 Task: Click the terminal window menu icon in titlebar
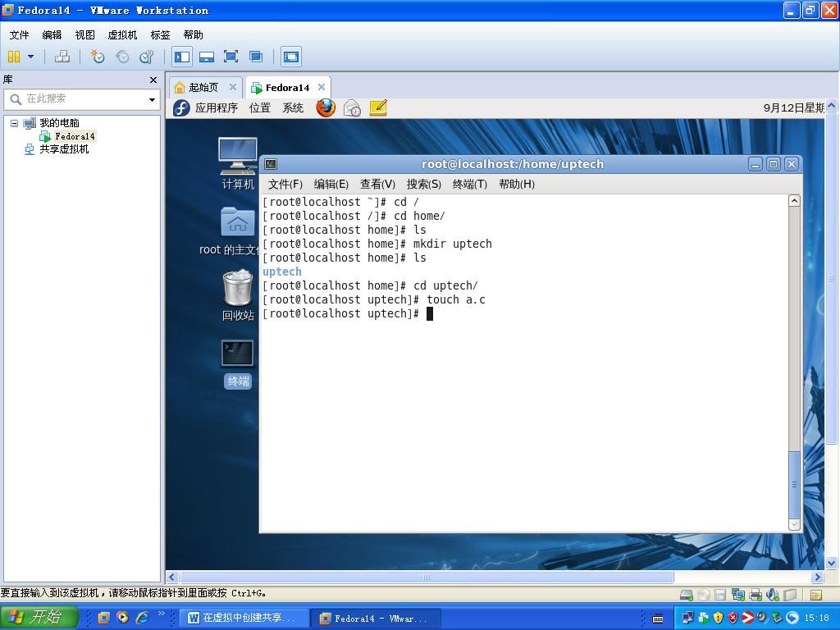[x=271, y=164]
